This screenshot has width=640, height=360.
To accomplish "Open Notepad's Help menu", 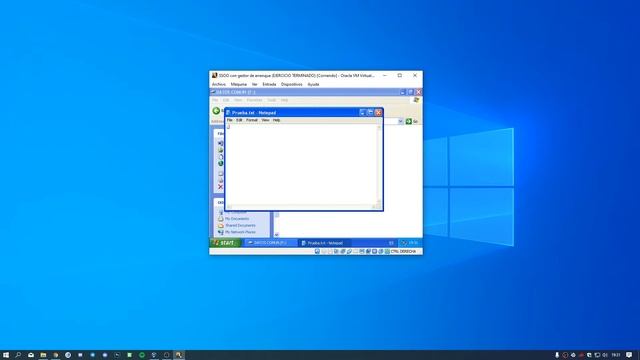I will pos(276,120).
